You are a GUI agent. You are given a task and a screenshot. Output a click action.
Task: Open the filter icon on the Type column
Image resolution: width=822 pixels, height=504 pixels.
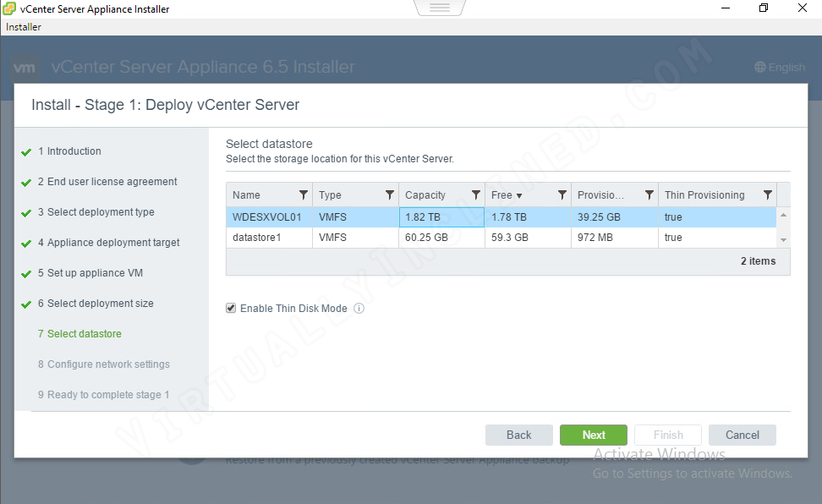tap(389, 194)
